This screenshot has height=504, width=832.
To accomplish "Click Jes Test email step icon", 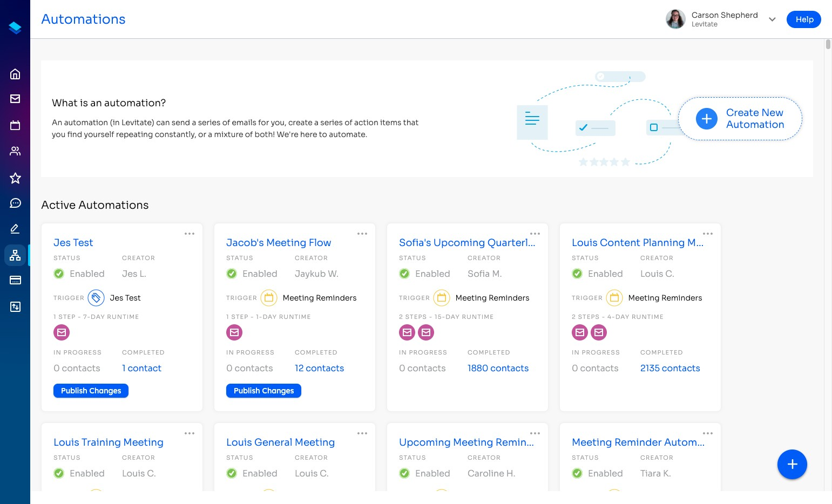I will click(62, 332).
